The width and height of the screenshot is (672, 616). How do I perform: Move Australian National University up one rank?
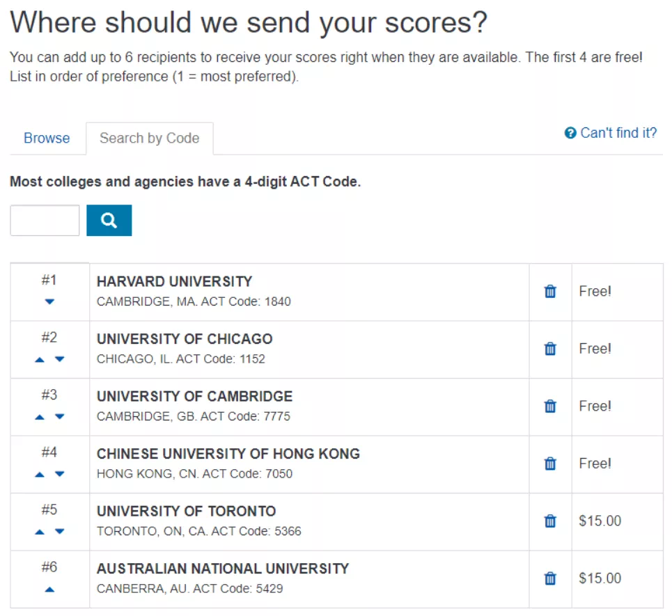[x=49, y=589]
